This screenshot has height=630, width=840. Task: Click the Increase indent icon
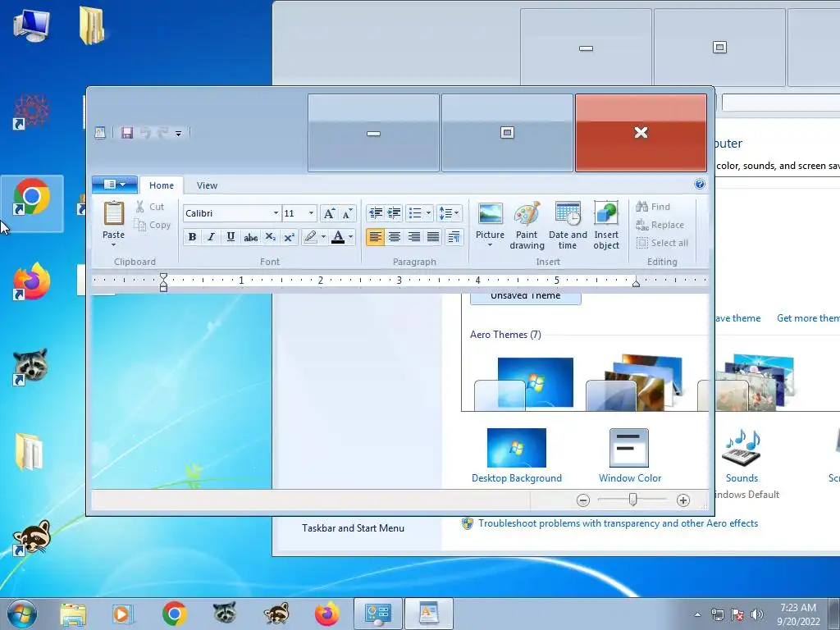[x=395, y=213]
